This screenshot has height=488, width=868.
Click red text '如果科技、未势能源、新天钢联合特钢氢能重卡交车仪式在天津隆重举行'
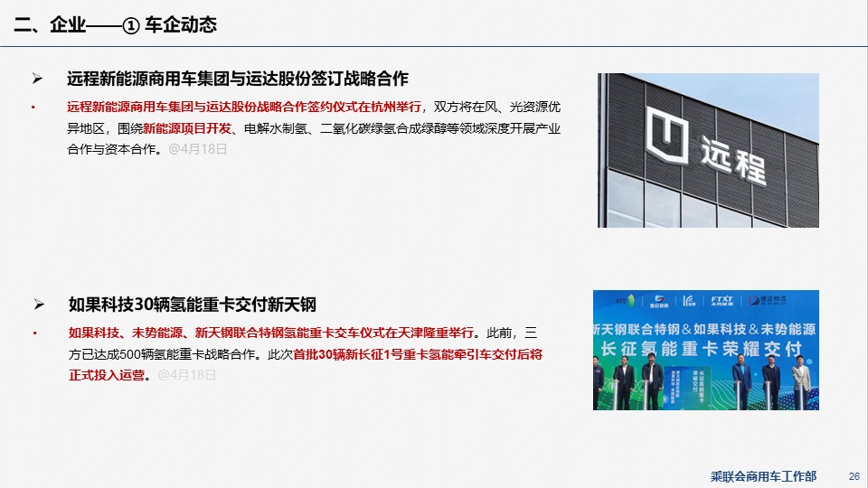coord(271,333)
